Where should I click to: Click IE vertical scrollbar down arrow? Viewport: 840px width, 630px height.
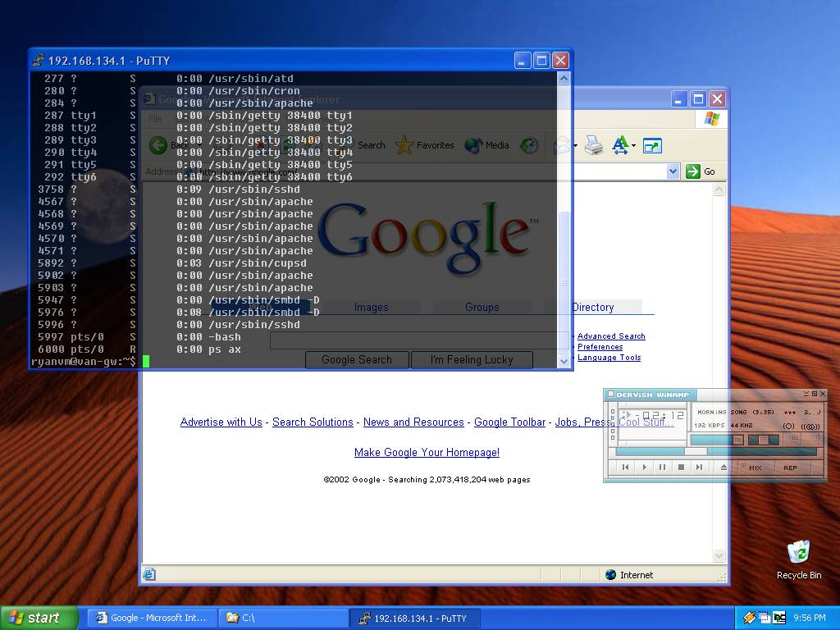point(719,555)
